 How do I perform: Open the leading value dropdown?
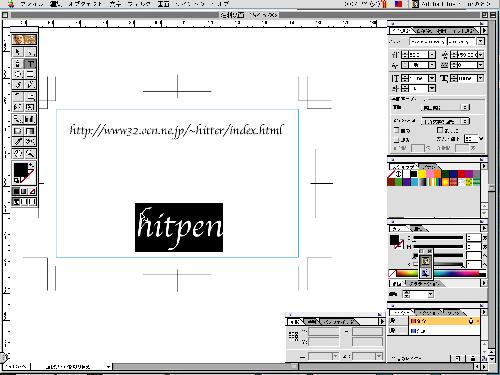click(x=480, y=54)
